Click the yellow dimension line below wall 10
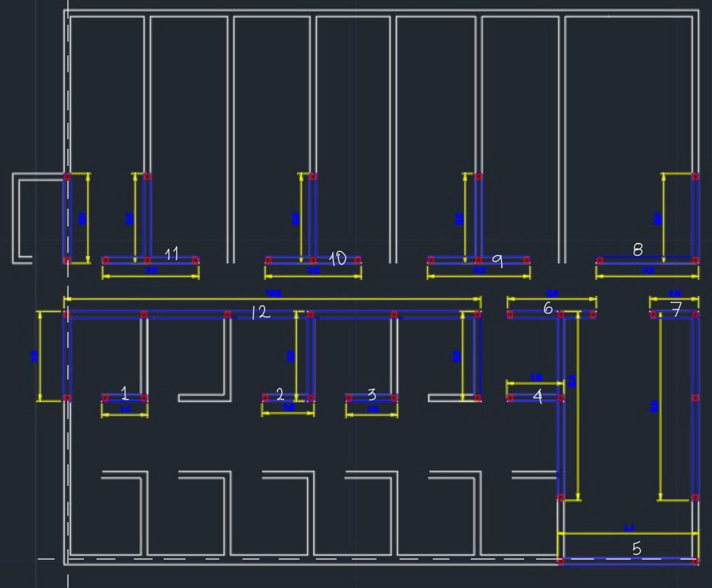This screenshot has width=712, height=588. 313,276
